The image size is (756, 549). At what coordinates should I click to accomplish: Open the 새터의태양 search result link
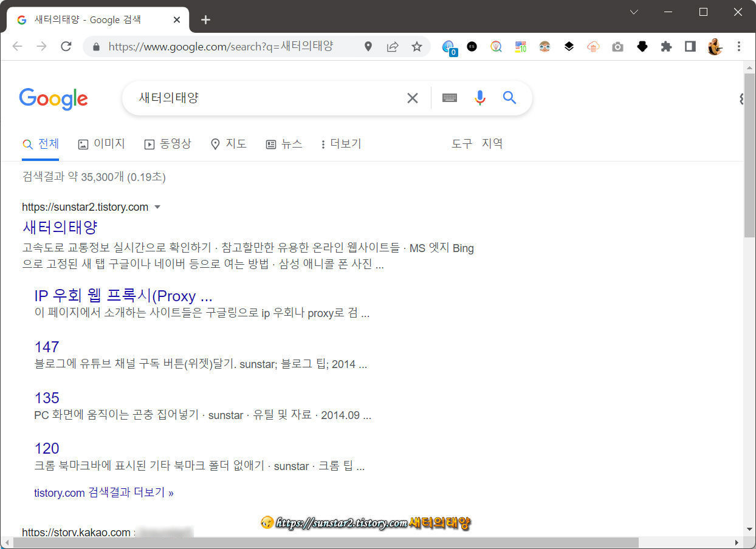point(59,227)
